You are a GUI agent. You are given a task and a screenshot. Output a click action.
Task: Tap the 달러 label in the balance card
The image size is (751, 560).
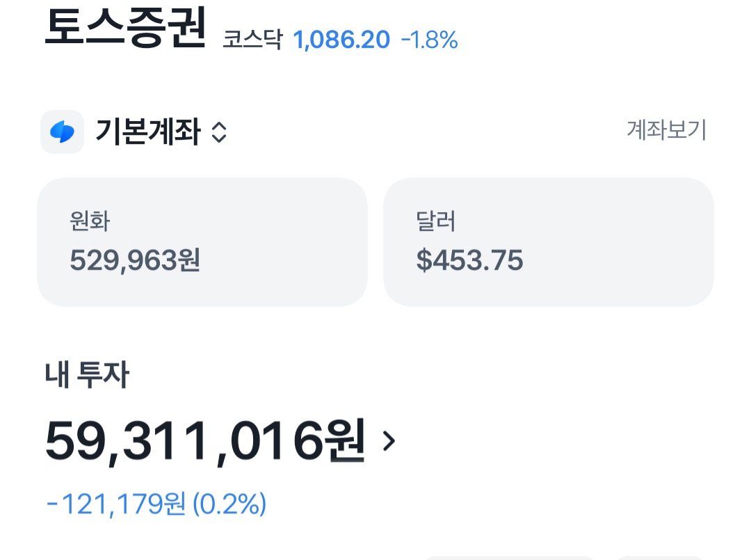[x=436, y=221]
